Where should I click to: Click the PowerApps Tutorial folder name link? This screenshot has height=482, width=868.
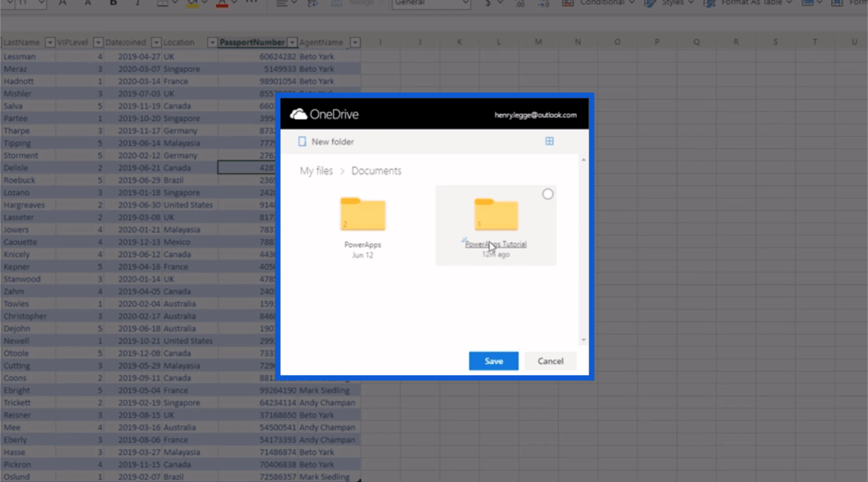[495, 244]
